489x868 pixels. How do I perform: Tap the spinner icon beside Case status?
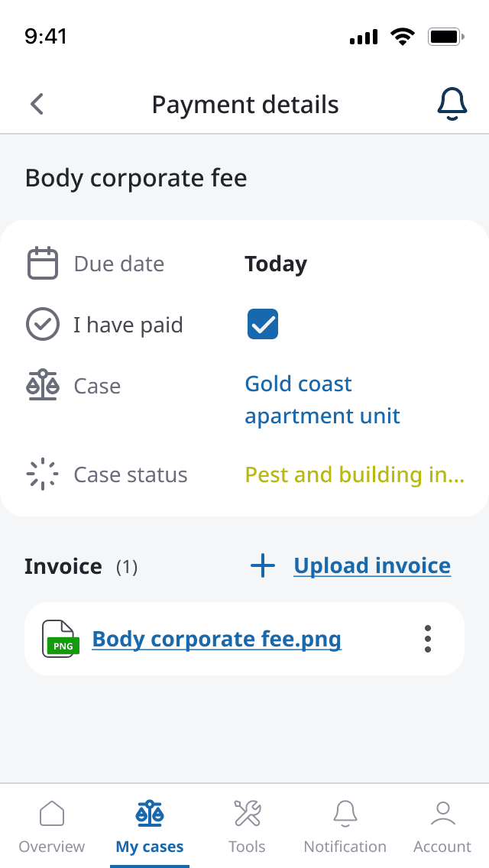click(43, 474)
